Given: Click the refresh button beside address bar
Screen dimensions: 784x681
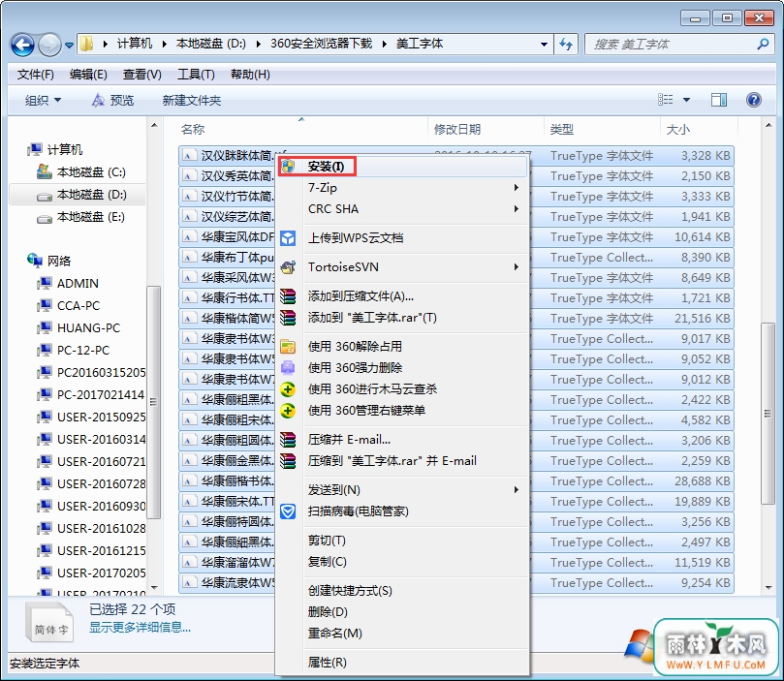Looking at the screenshot, I should point(566,44).
